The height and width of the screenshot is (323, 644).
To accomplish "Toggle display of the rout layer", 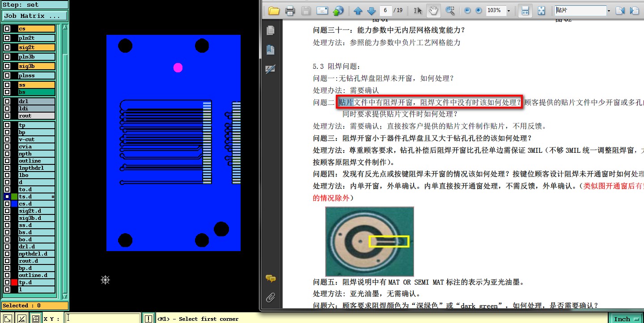I will pos(7,116).
